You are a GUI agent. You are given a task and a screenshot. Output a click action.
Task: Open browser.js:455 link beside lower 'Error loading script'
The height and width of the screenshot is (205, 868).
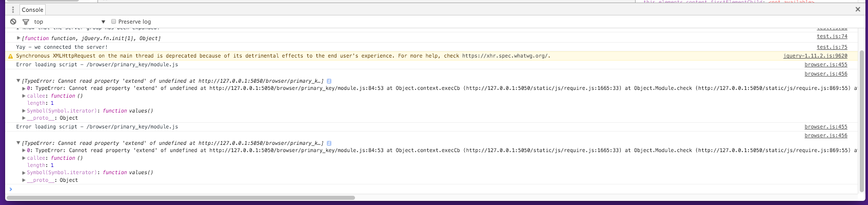(x=826, y=127)
